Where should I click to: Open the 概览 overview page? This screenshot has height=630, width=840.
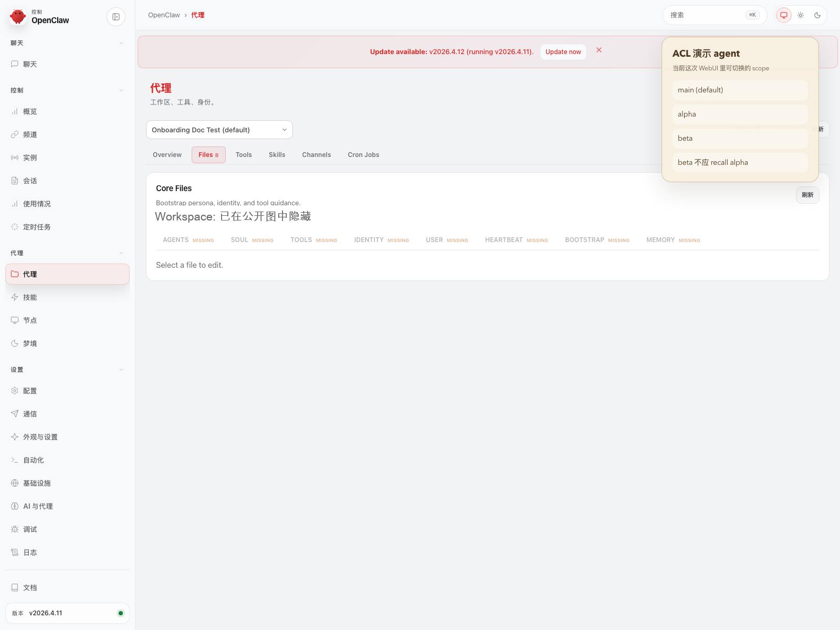67,111
